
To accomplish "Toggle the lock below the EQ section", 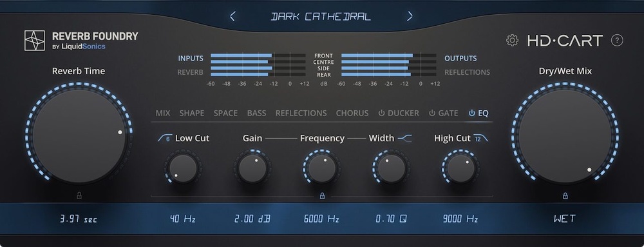I will click(x=322, y=196).
